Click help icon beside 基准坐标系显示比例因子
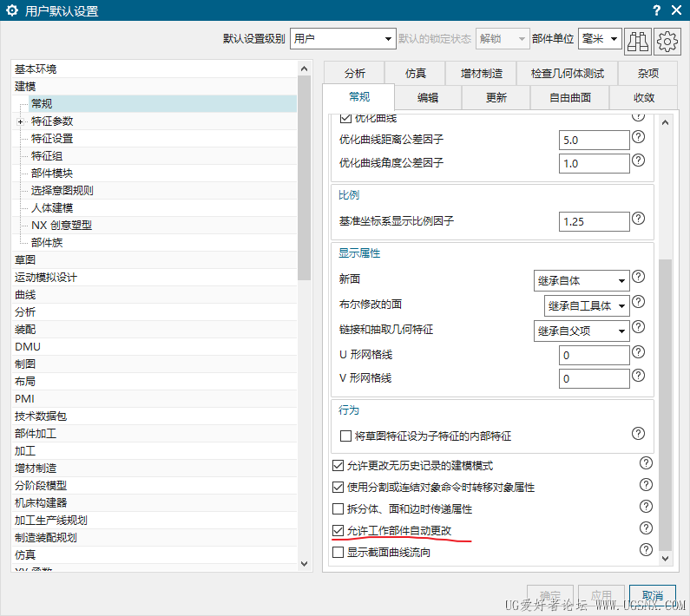 638,220
